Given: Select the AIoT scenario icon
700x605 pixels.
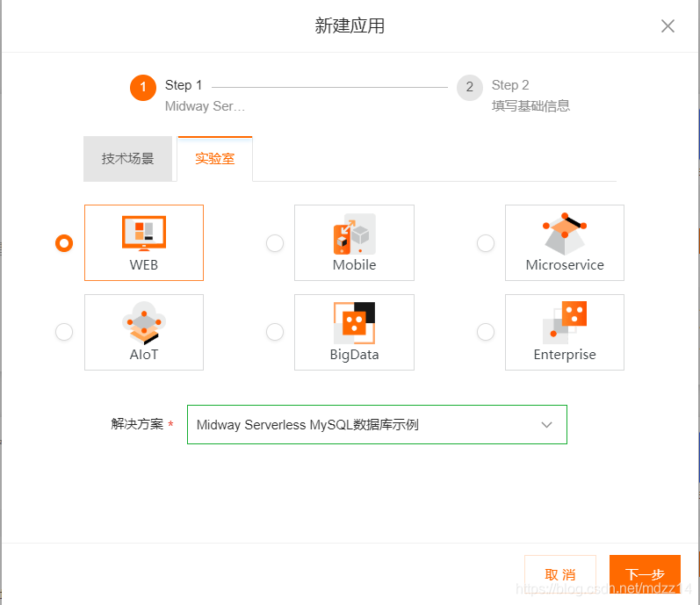Looking at the screenshot, I should (144, 323).
